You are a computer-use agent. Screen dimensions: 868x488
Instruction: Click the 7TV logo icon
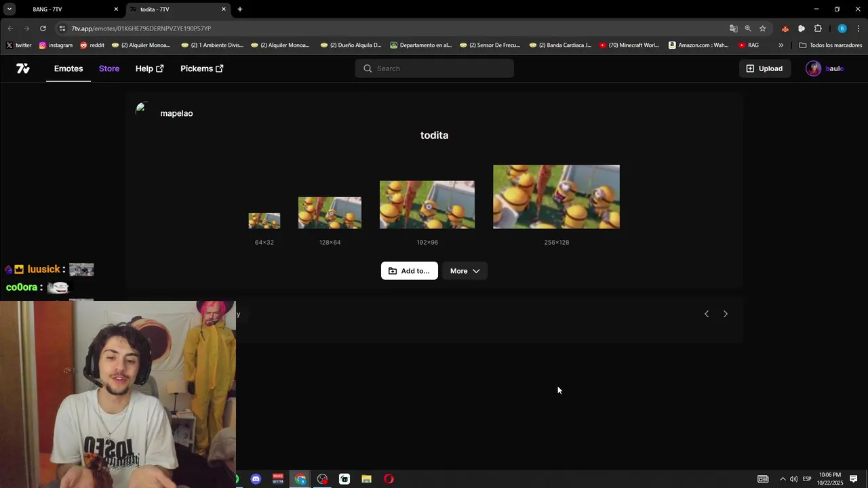click(x=23, y=68)
